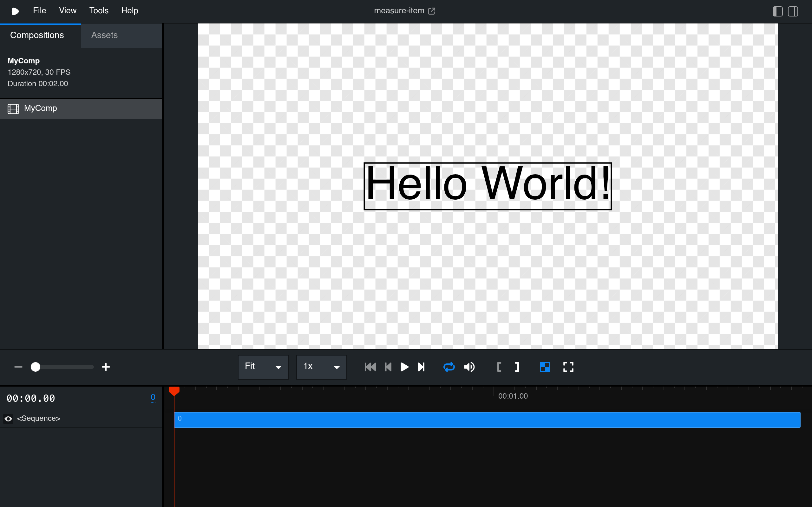Toggle the right sidebar panel
The image size is (812, 507).
click(x=793, y=11)
